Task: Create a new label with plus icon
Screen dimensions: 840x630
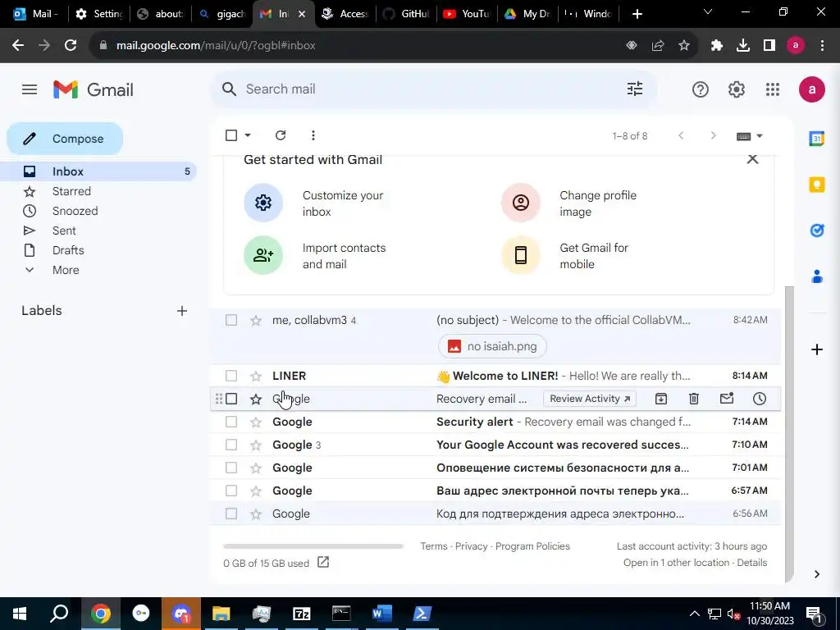Action: (182, 311)
